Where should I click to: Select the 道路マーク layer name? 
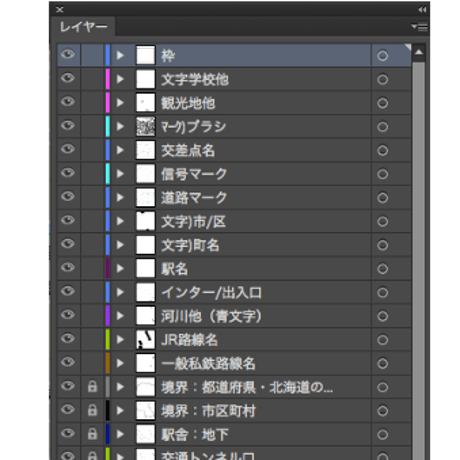194,198
